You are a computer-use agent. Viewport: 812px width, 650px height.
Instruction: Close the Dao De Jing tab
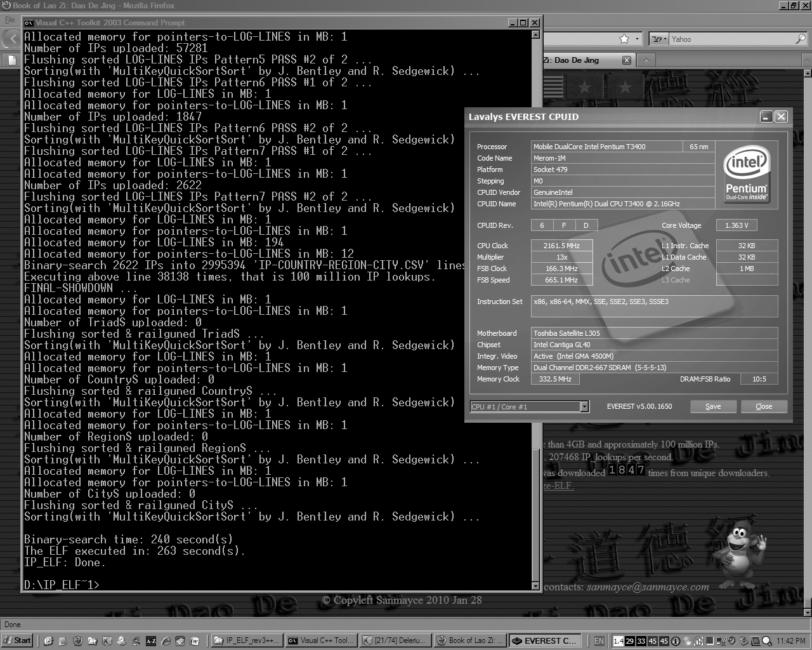pyautogui.click(x=627, y=60)
